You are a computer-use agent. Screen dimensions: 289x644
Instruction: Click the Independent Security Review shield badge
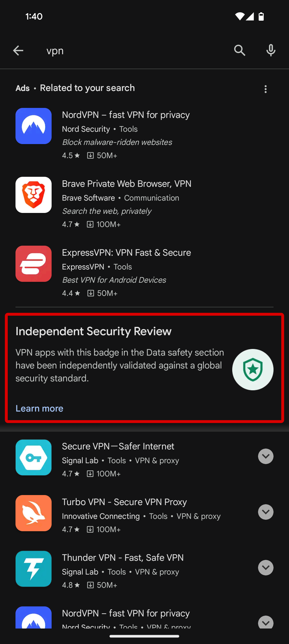[x=253, y=370]
